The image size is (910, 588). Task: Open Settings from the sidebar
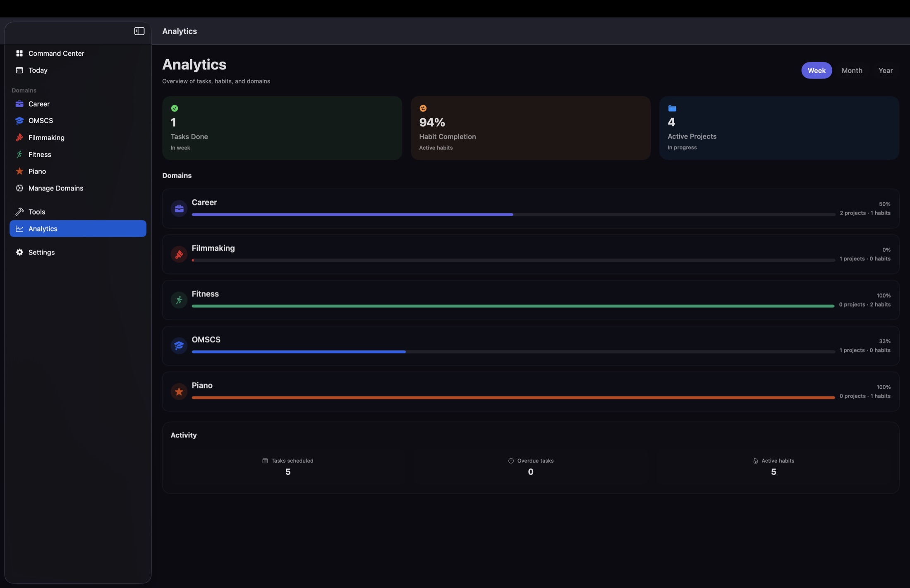tap(41, 252)
